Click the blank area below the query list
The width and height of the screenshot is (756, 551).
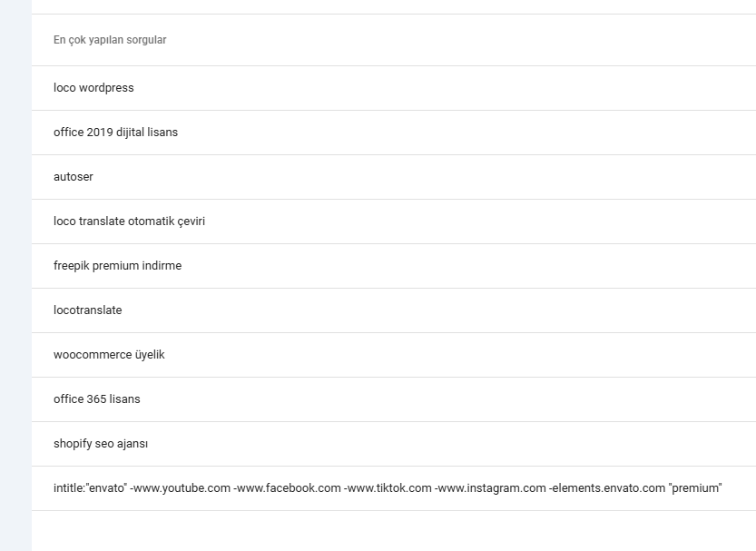pos(394,531)
